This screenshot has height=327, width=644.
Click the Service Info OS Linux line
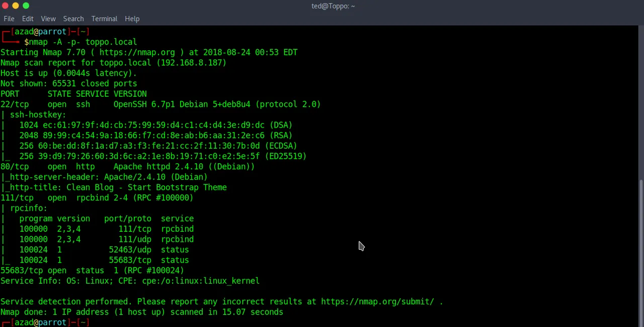click(x=130, y=281)
